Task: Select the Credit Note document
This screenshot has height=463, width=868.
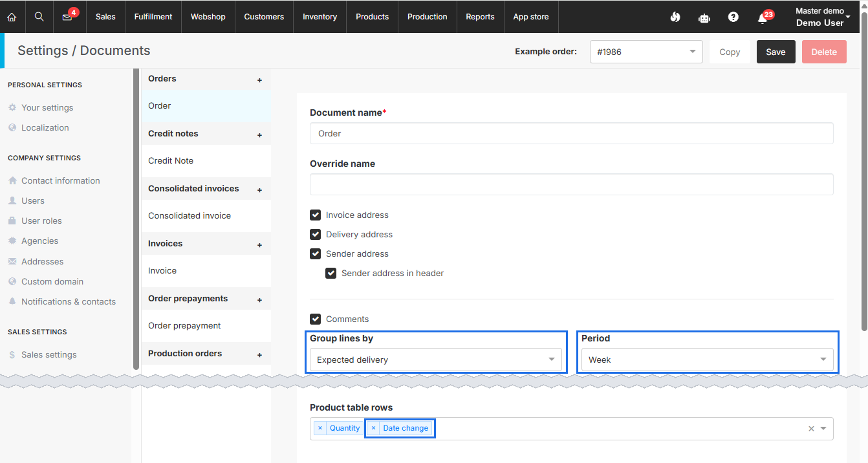Action: 206,161
